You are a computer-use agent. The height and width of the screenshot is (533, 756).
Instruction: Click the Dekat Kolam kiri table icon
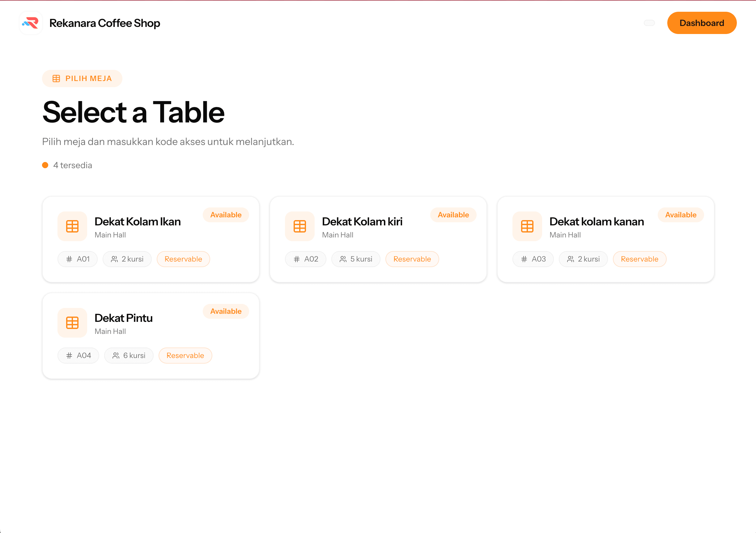click(x=299, y=226)
